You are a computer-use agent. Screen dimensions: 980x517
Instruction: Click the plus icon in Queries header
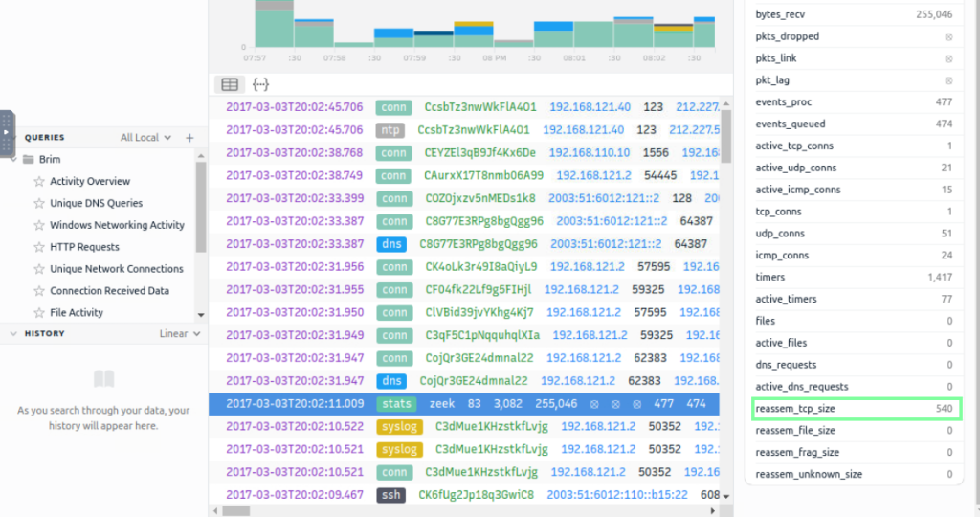(x=189, y=138)
